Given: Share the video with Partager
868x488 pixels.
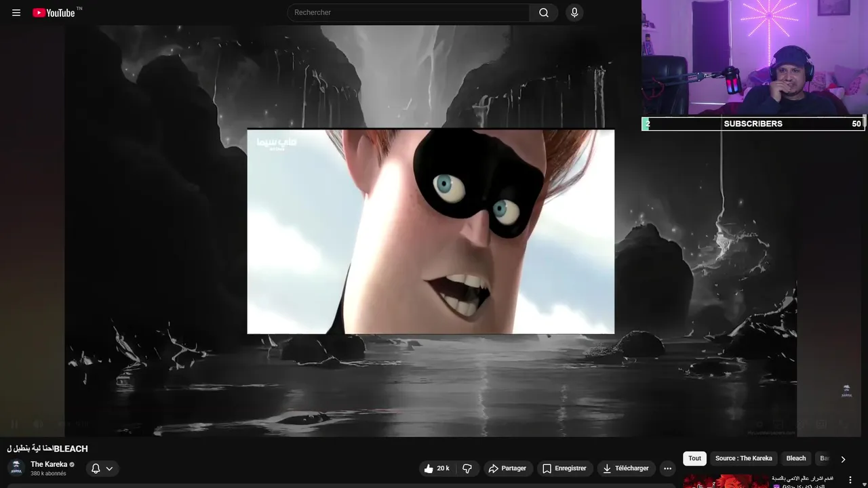Looking at the screenshot, I should [507, 468].
